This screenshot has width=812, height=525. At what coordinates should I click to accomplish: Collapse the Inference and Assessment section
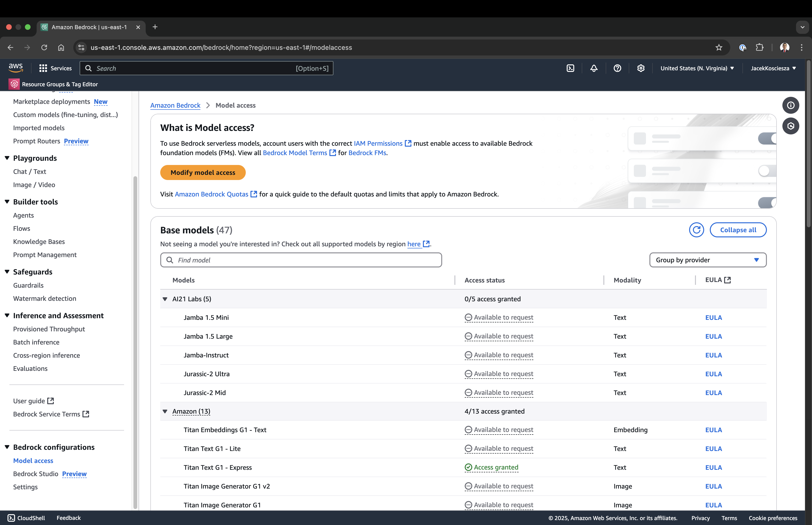[7, 316]
